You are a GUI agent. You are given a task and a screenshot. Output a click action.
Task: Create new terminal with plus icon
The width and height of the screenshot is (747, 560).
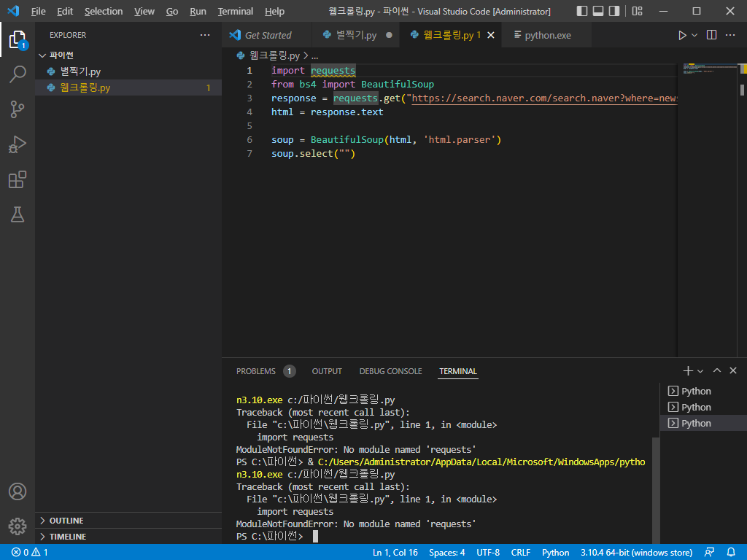click(x=687, y=371)
